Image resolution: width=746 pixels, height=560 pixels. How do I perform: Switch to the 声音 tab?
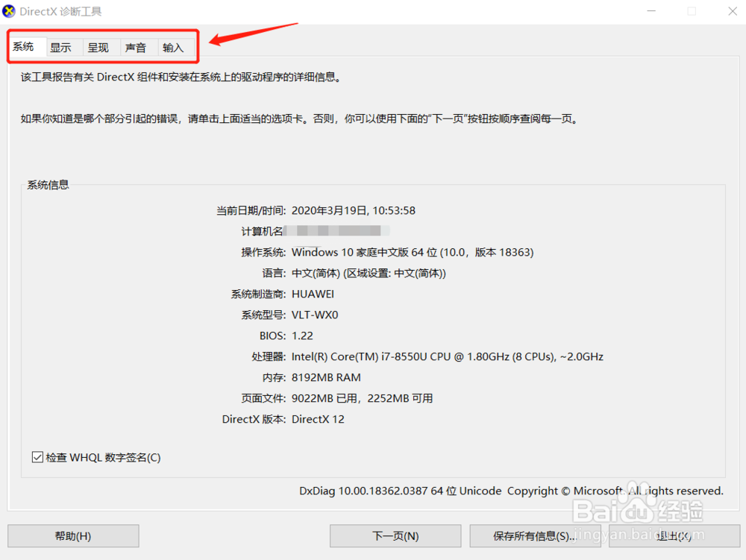coord(139,48)
